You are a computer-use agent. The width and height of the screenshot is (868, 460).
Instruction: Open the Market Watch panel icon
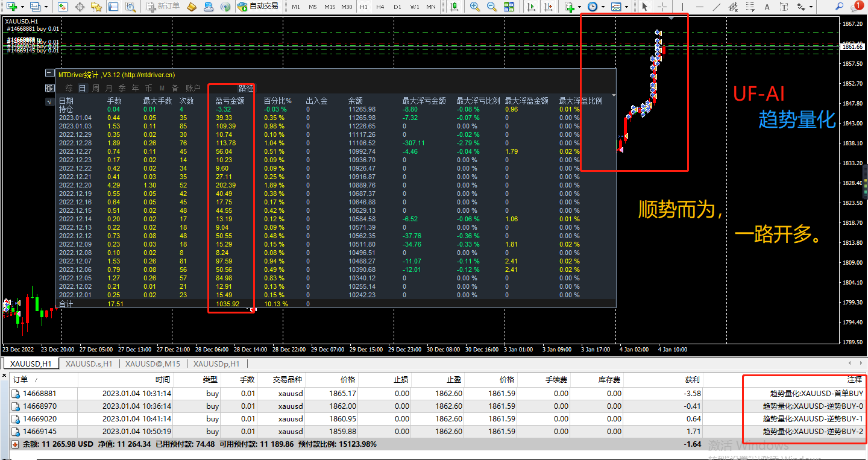click(63, 7)
